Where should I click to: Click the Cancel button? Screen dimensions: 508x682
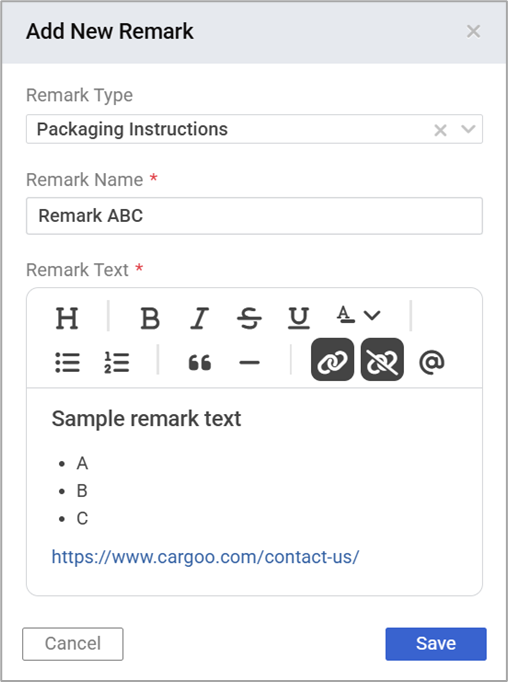click(73, 644)
